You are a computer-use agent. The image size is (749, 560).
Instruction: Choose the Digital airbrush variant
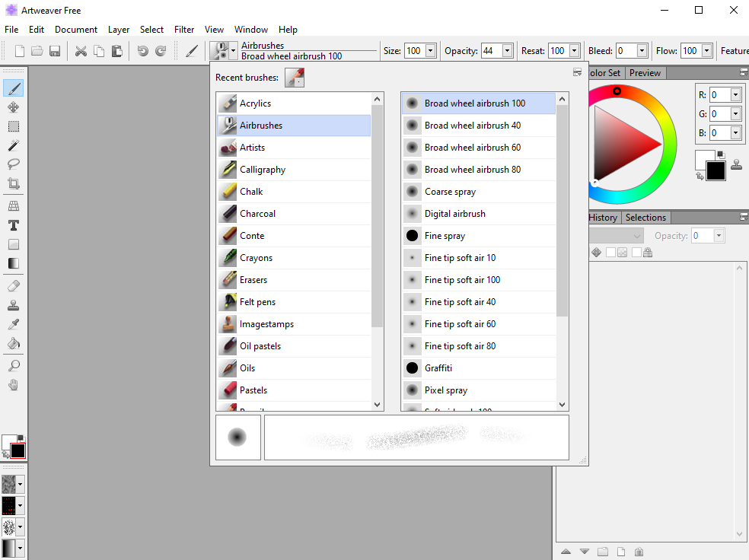tap(479, 213)
